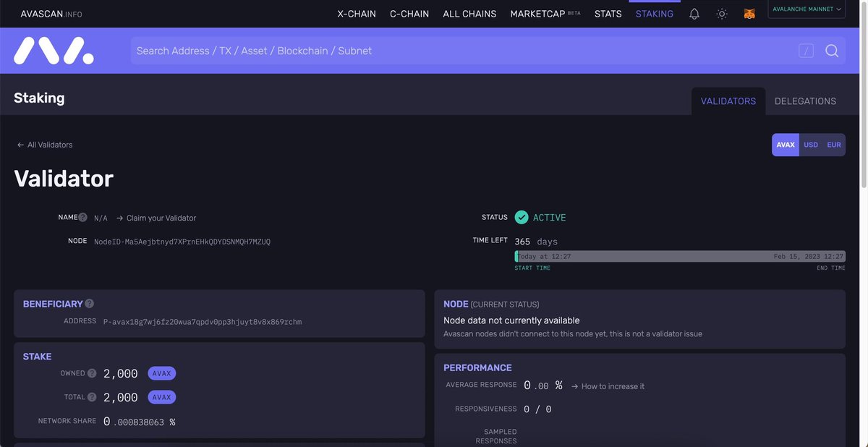Click the help icon next to OWNED
868x447 pixels.
pos(92,374)
